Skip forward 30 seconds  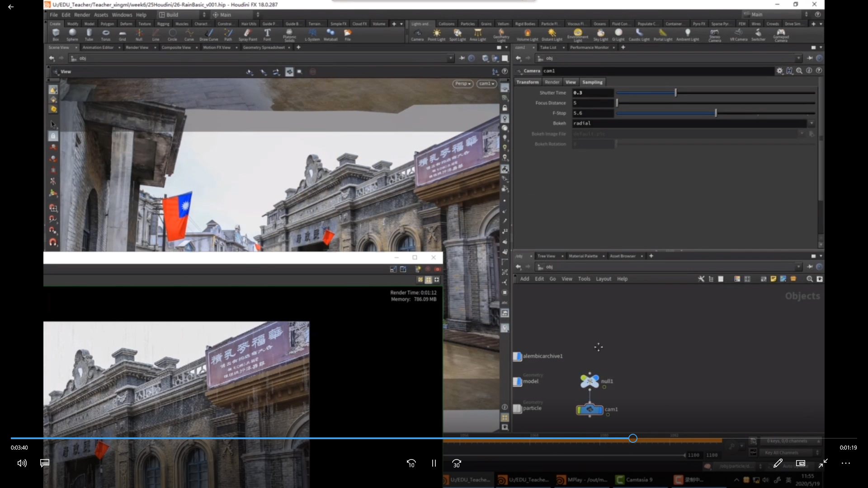(x=457, y=463)
